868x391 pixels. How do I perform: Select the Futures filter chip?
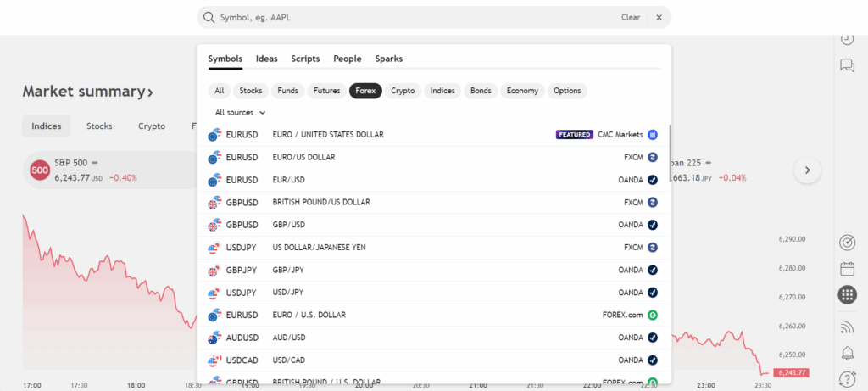(327, 91)
